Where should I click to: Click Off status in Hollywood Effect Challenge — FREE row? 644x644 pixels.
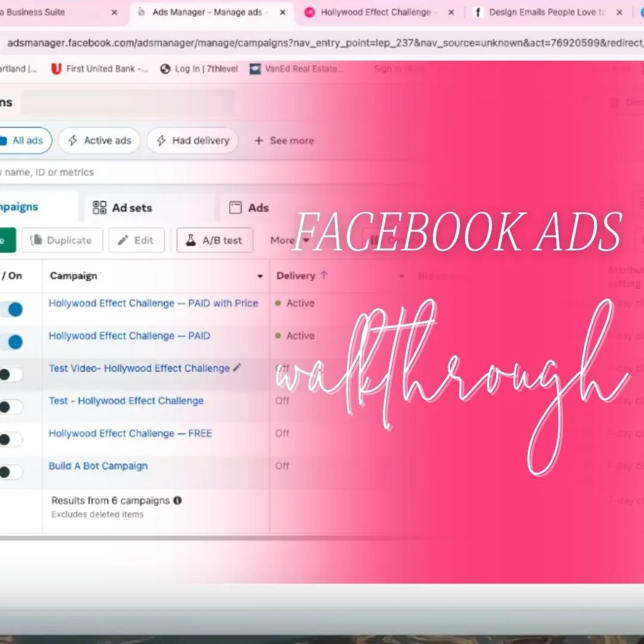pyautogui.click(x=282, y=434)
